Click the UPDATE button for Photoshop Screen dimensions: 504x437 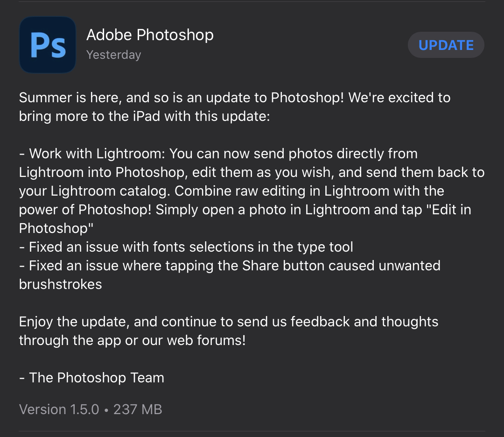446,45
